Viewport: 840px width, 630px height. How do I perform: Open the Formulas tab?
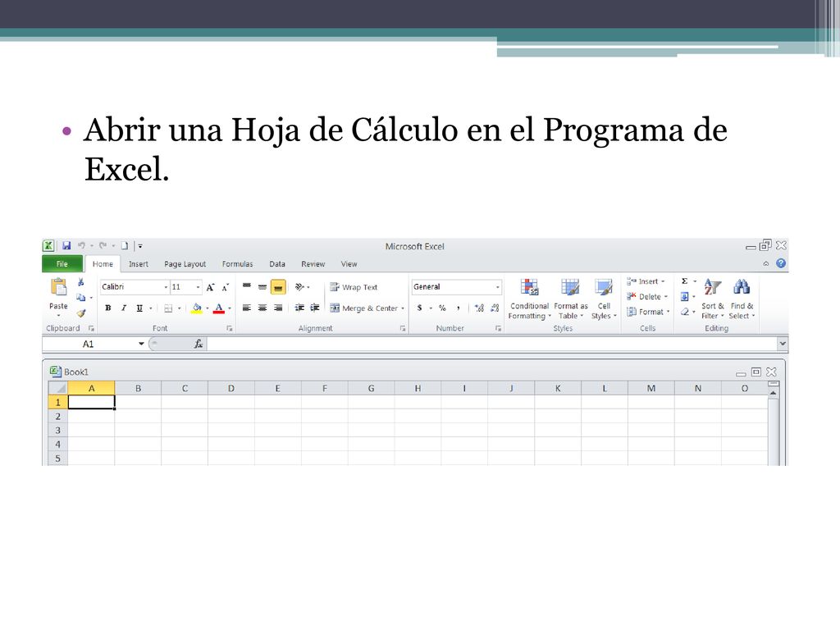pos(237,264)
